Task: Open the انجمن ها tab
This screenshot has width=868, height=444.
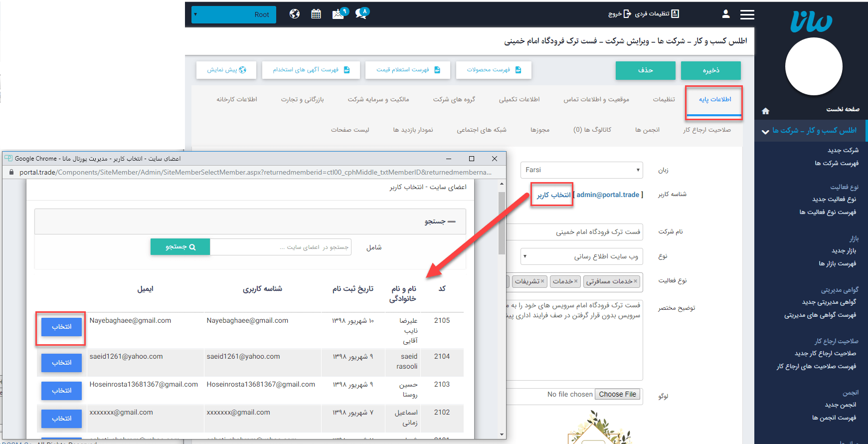Action: pos(647,130)
